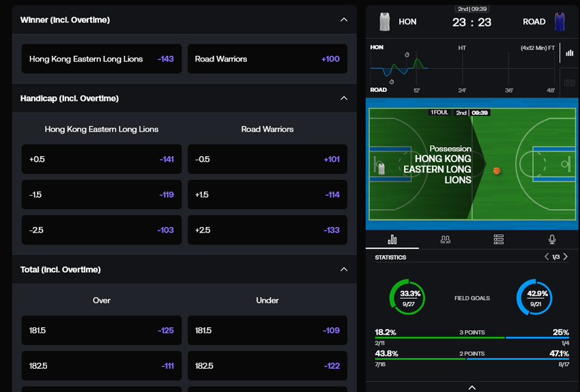This screenshot has height=392, width=580.
Task: Pick Under 181.5 at -109
Action: (x=267, y=330)
